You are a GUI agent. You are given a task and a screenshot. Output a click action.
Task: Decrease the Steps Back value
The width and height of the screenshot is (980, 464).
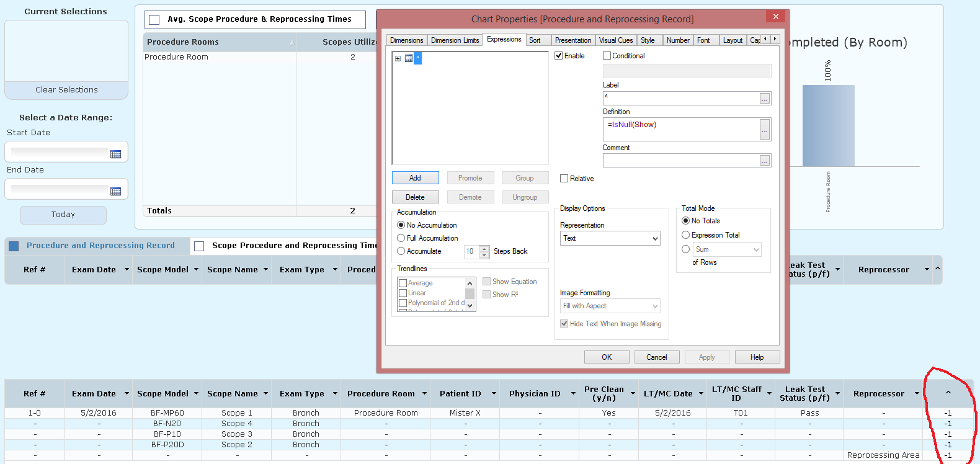pos(484,255)
